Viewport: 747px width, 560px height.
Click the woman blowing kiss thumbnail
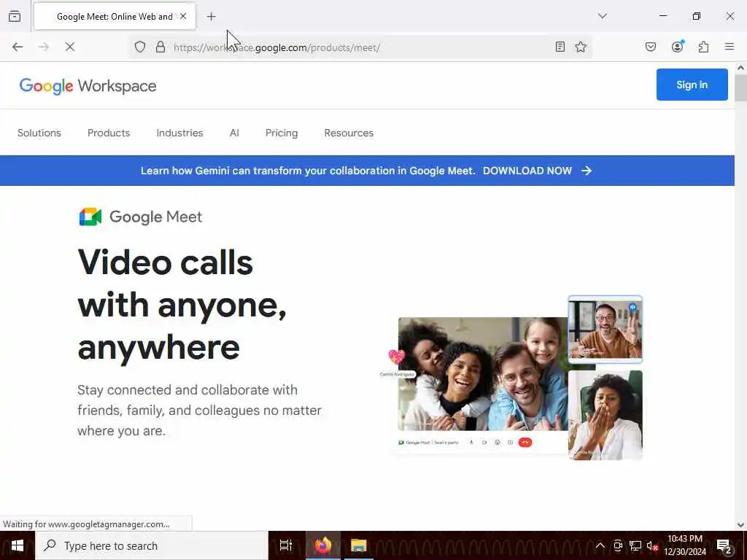click(x=605, y=415)
